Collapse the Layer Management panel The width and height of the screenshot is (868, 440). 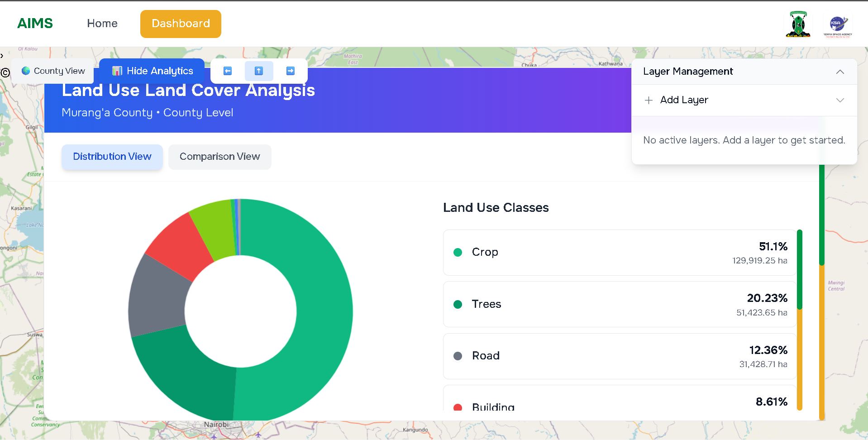pyautogui.click(x=840, y=72)
